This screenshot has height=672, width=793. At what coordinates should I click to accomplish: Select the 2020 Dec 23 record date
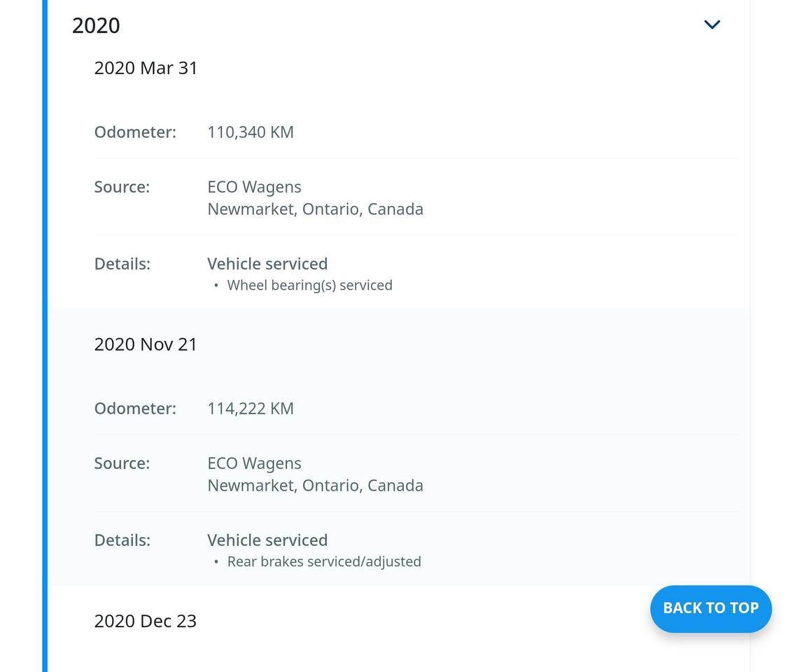(x=145, y=621)
